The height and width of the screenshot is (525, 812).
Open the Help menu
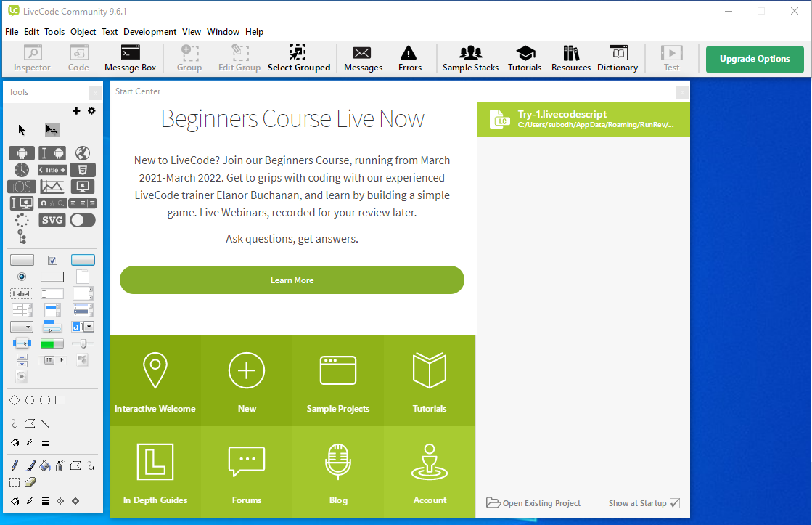tap(254, 32)
